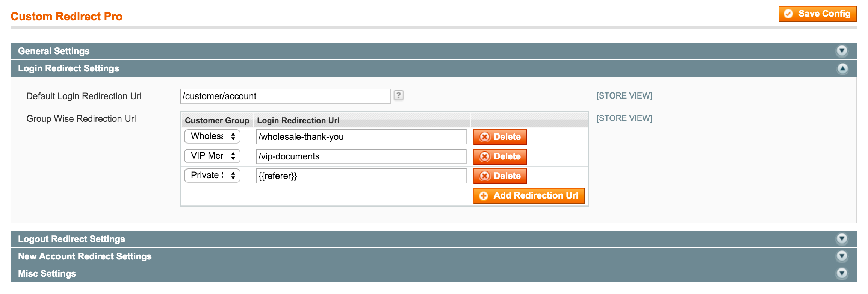Screen dimensions: 868x294
Task: Collapse Login Redirect Settings with its arrow icon
Action: pos(842,68)
